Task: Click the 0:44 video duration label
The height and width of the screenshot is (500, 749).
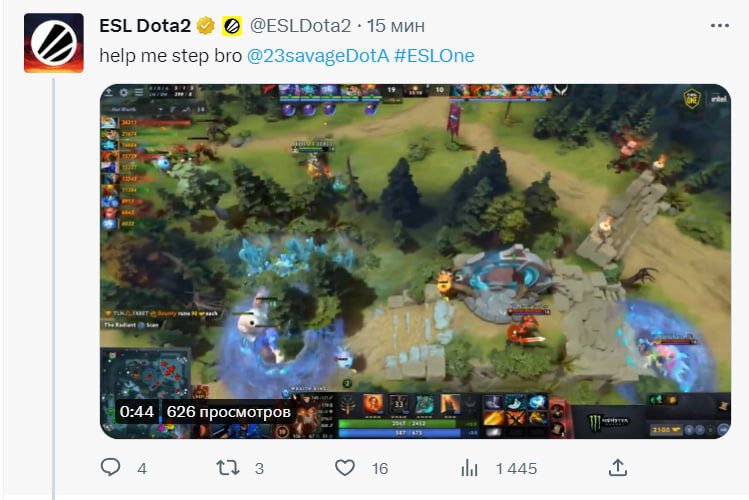Action: (137, 411)
